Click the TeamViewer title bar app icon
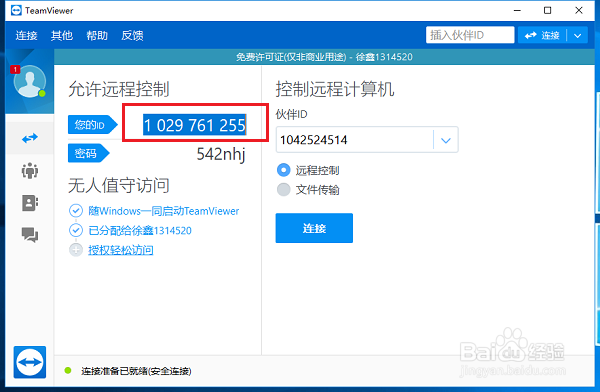 pyautogui.click(x=16, y=10)
